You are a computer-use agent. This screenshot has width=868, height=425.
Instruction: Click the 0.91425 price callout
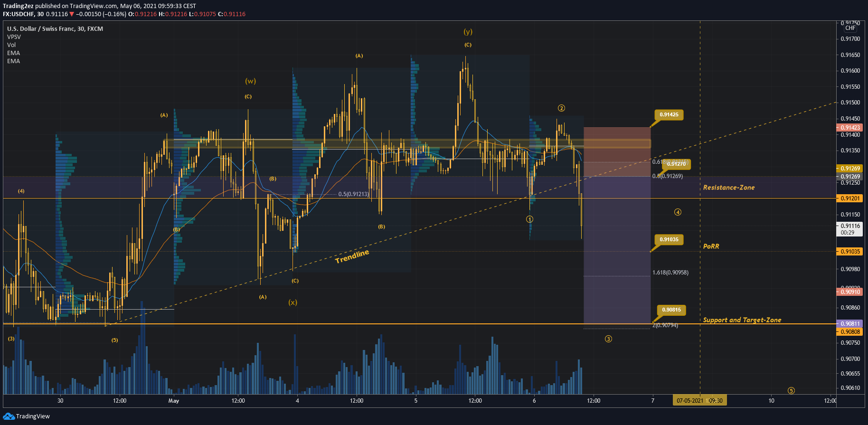[669, 114]
